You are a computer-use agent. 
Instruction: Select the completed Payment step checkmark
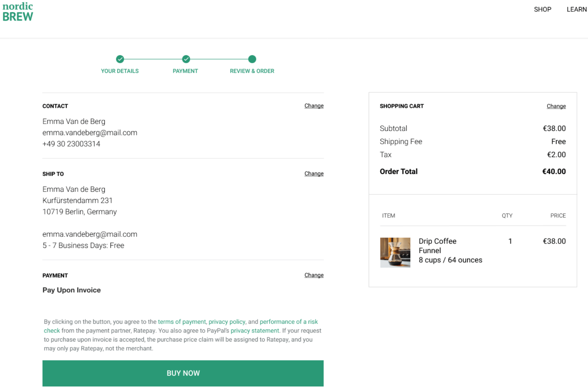(186, 59)
